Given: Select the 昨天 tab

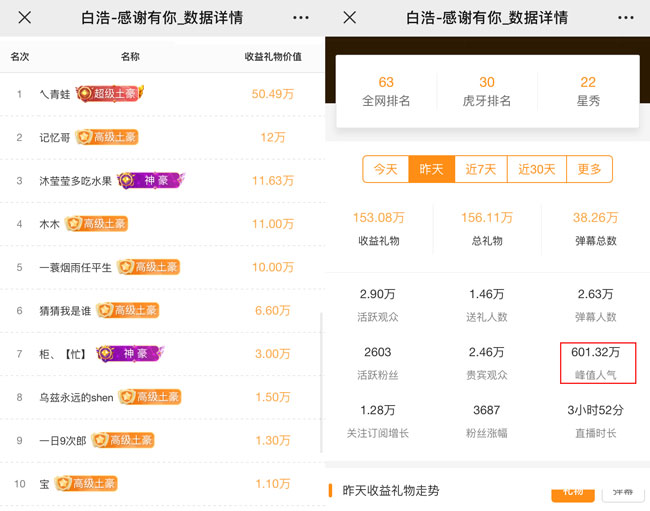Looking at the screenshot, I should (431, 169).
